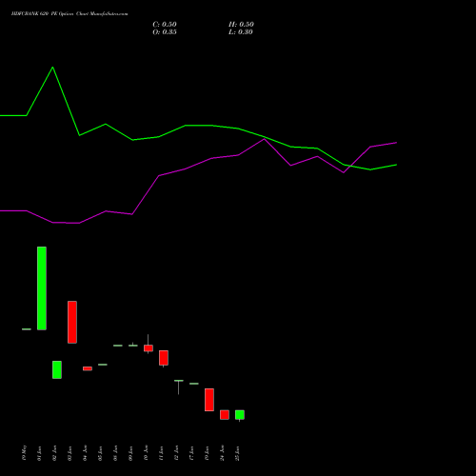This screenshot has width=476, height=476.
Task: Select the tall red candle on 03 Jun
Action: coord(72,322)
